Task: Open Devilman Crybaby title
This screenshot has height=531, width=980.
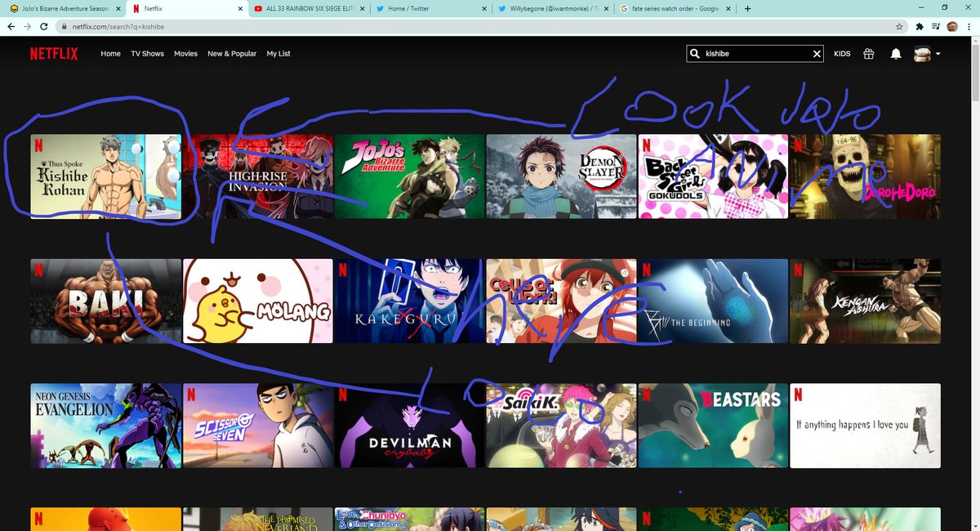Action: click(410, 426)
